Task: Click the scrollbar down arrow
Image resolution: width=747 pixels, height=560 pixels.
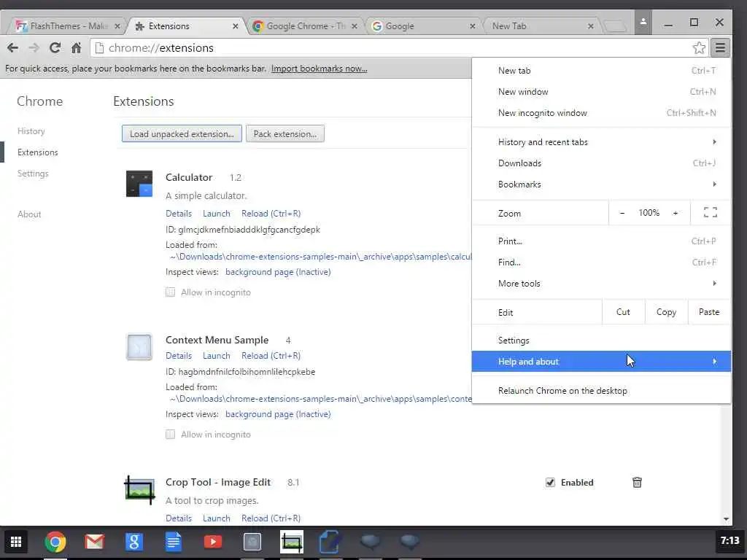Action: [726, 519]
